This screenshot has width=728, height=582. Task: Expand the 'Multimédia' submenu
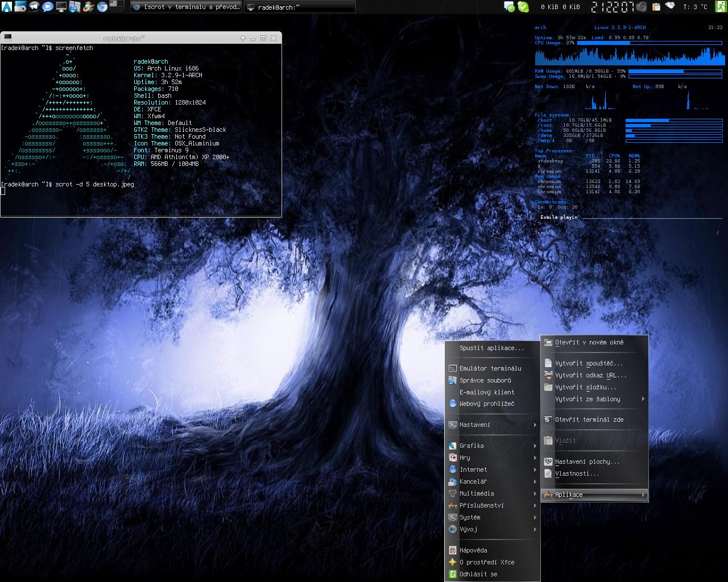point(491,493)
